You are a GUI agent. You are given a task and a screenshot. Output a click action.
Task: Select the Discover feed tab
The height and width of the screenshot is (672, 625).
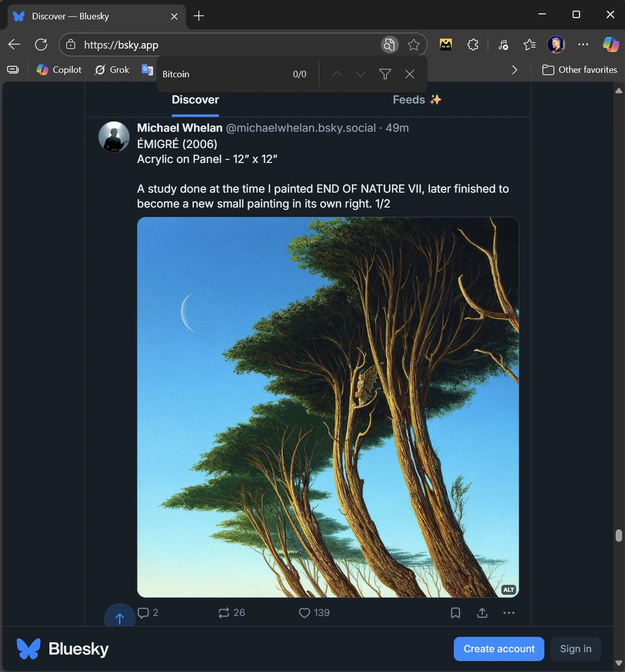point(195,100)
